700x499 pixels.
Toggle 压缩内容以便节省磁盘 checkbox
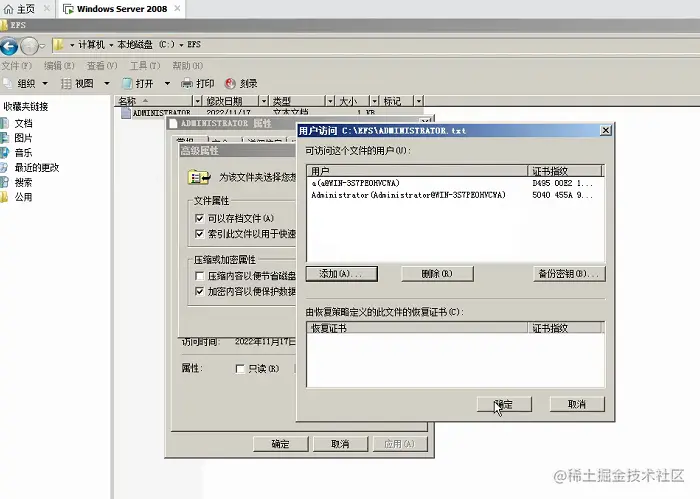point(200,276)
